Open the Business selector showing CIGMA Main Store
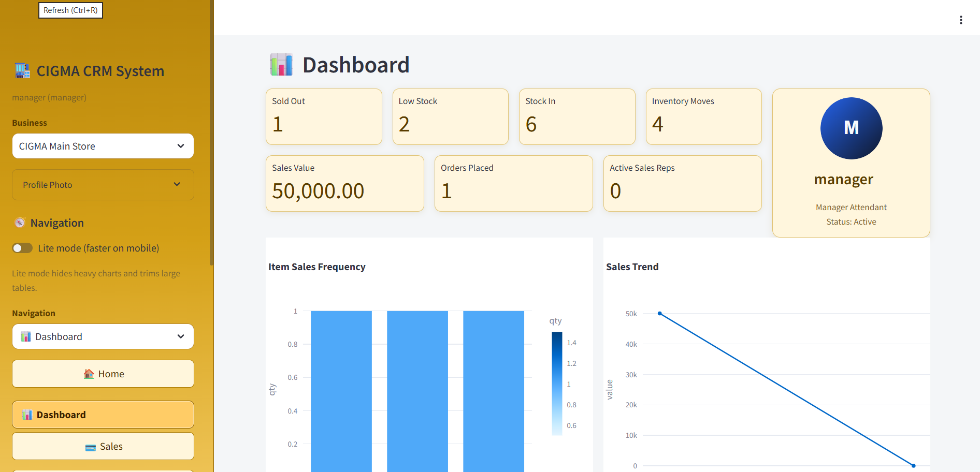Image resolution: width=980 pixels, height=472 pixels. click(x=103, y=146)
